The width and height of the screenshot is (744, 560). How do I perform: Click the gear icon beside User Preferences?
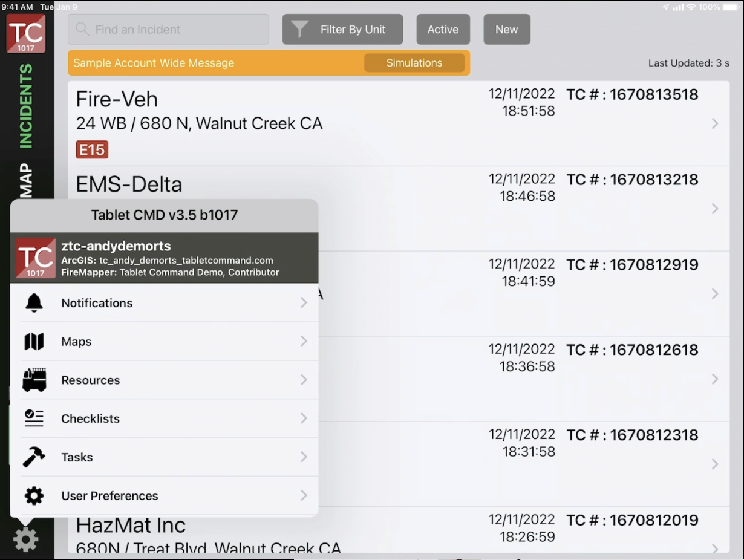[x=34, y=496]
